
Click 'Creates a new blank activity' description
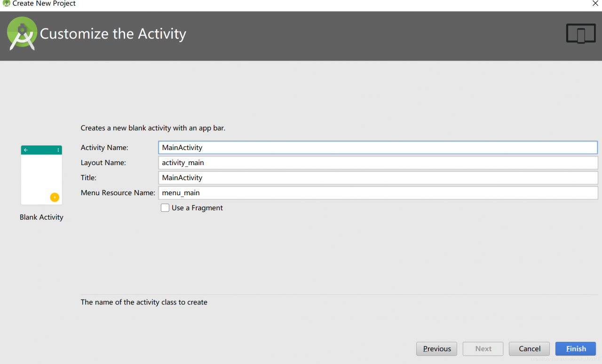[153, 128]
